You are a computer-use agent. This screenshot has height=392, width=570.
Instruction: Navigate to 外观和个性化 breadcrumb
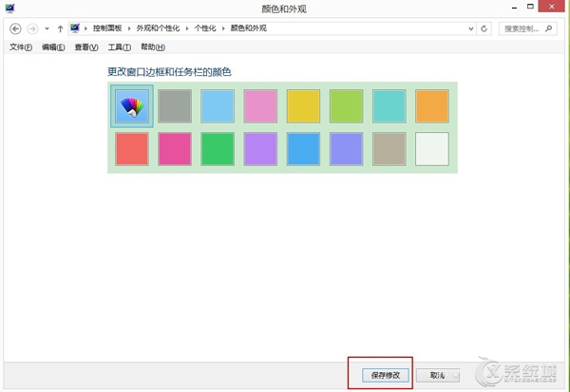(158, 28)
